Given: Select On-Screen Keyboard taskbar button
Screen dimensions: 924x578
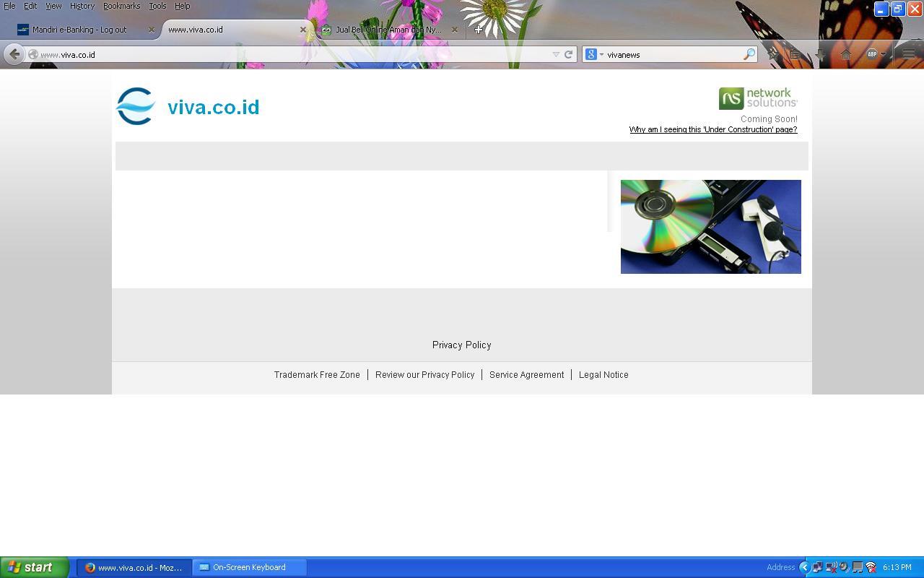Looking at the screenshot, I should click(x=250, y=567).
